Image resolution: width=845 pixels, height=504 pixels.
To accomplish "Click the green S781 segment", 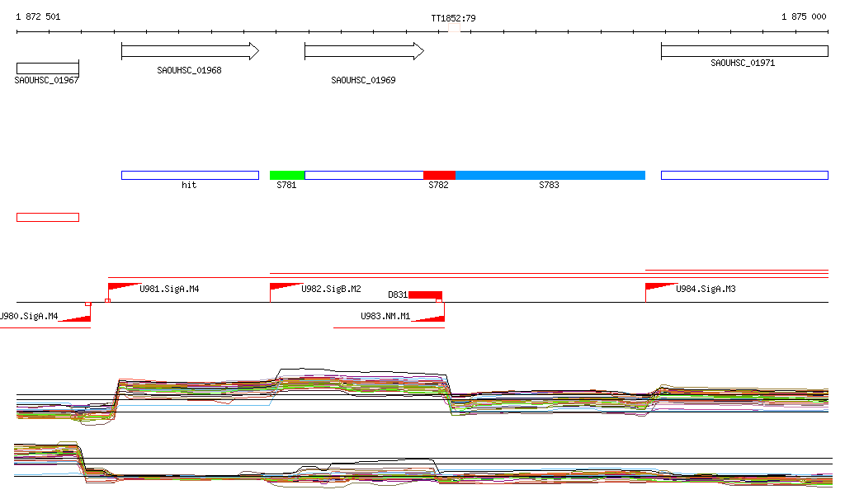I will [287, 175].
